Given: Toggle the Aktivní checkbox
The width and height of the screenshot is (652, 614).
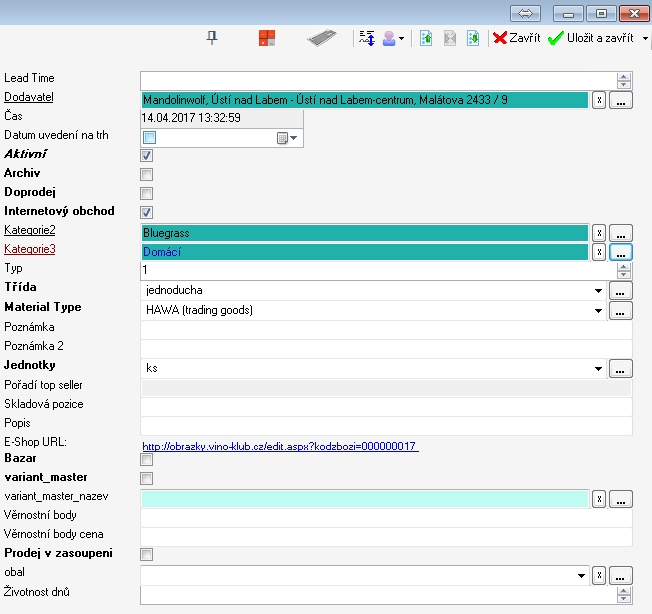Looking at the screenshot, I should click(x=146, y=155).
